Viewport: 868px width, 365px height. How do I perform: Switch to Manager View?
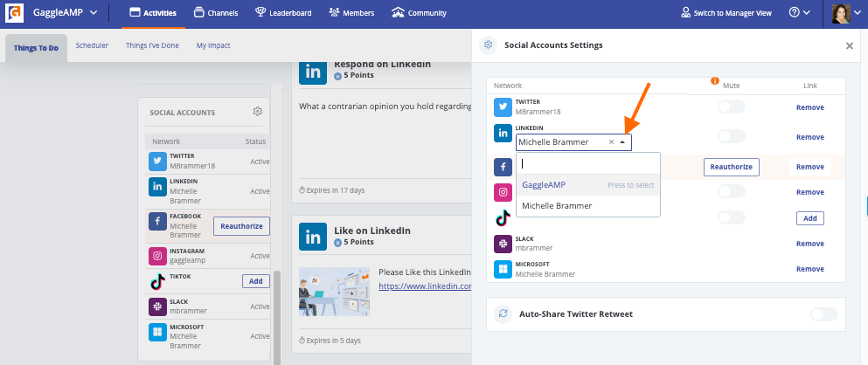point(726,13)
